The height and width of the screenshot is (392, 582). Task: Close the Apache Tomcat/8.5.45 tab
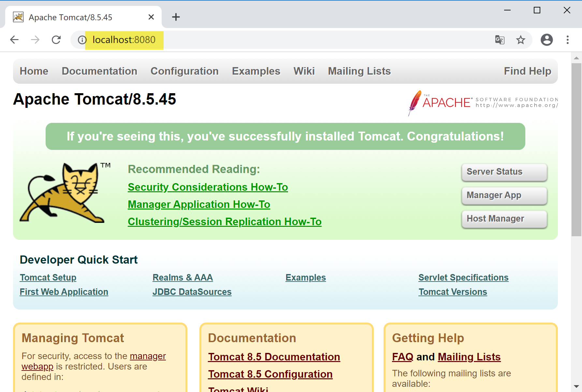click(x=151, y=17)
